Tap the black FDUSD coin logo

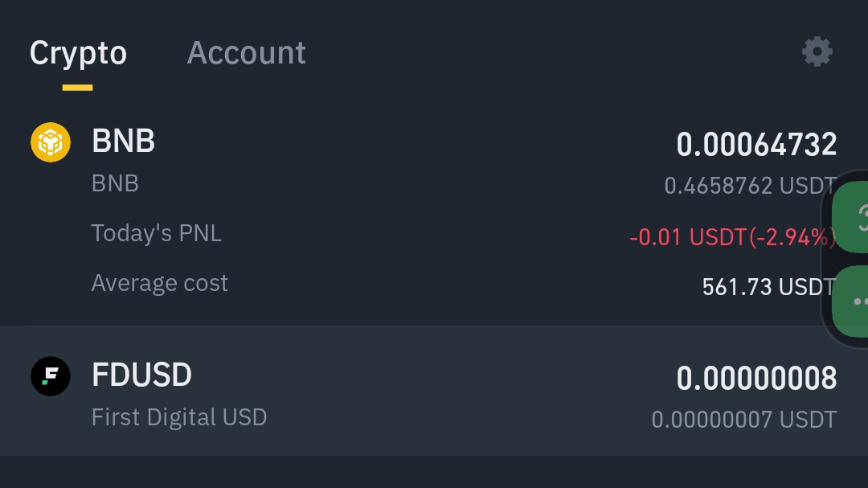click(x=51, y=376)
